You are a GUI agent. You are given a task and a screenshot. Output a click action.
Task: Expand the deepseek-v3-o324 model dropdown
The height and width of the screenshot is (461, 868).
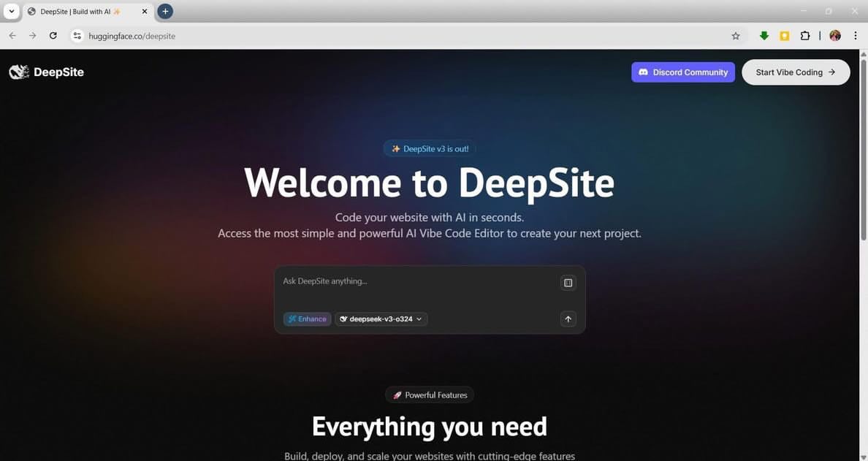point(381,319)
